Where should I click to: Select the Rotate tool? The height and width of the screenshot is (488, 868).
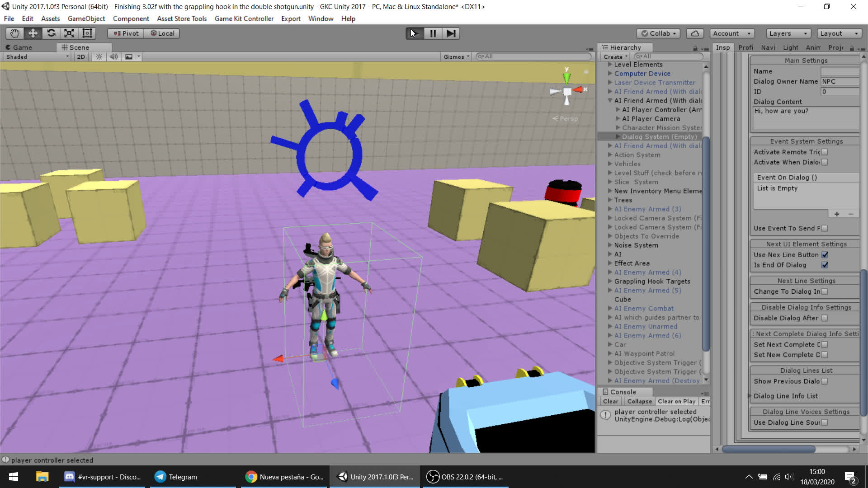(x=51, y=33)
